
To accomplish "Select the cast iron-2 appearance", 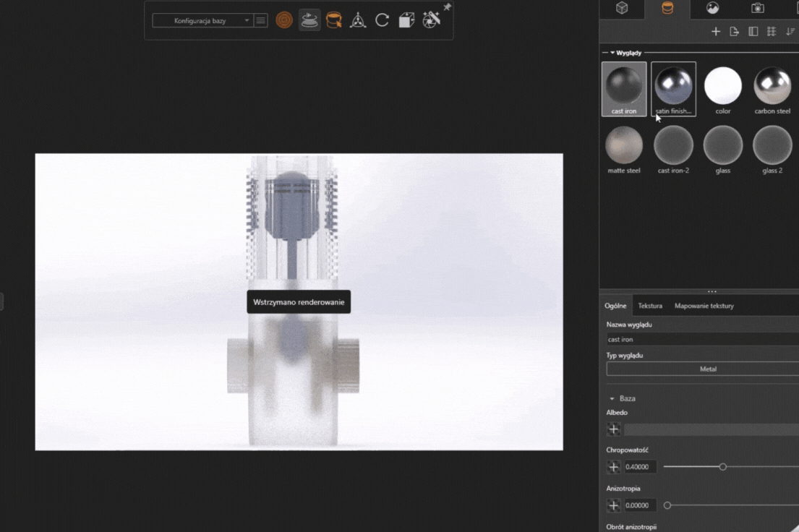I will click(673, 150).
